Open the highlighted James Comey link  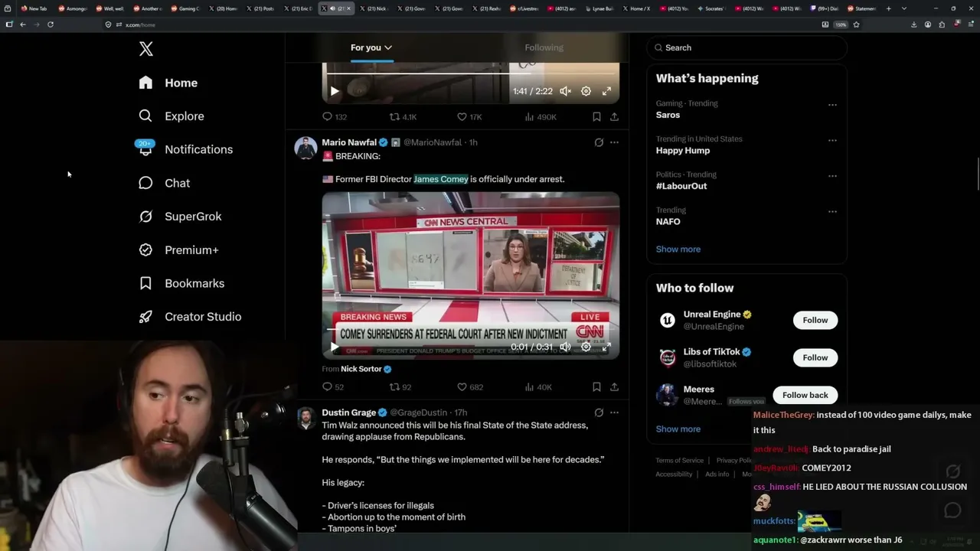(441, 179)
